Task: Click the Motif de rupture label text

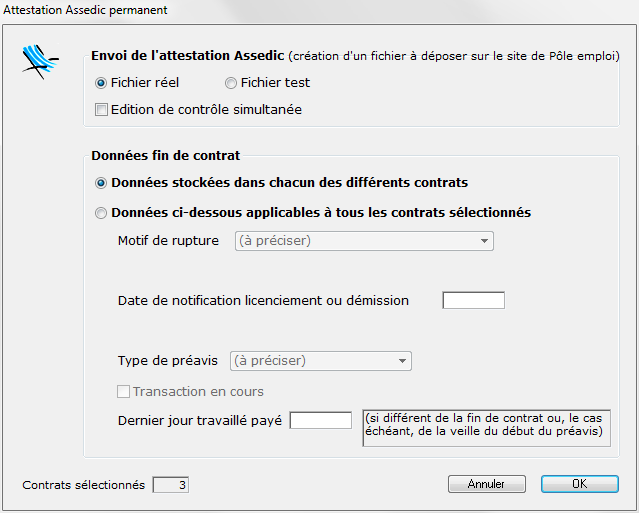Action: [168, 241]
